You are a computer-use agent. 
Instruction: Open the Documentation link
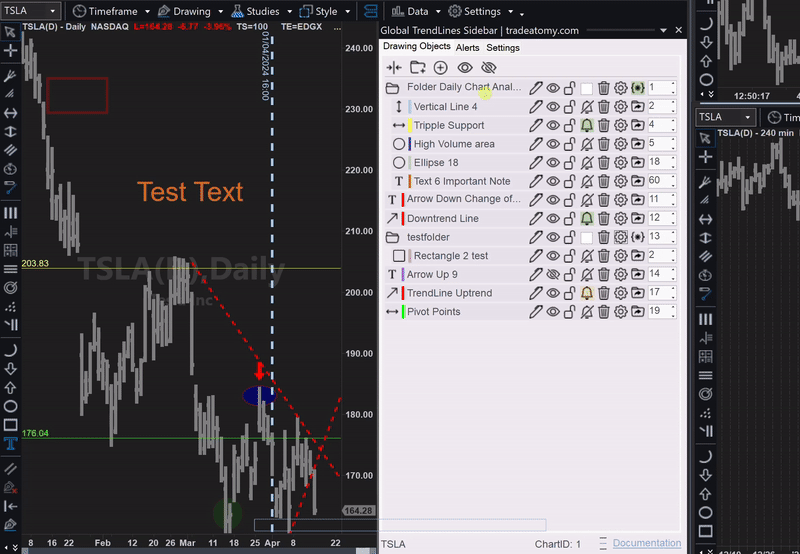click(x=646, y=543)
